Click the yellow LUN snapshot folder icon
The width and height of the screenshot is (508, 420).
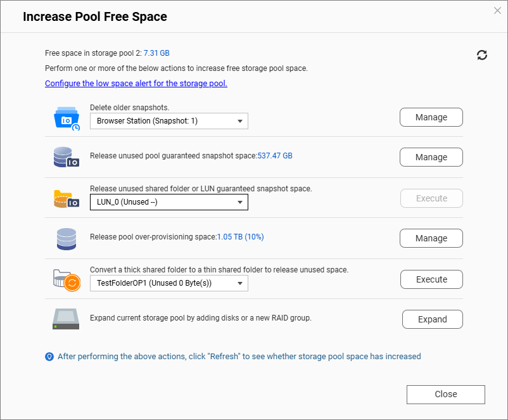pos(67,199)
